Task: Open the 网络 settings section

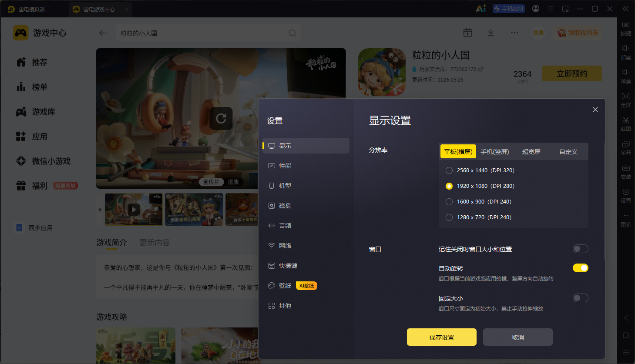Action: click(x=306, y=246)
